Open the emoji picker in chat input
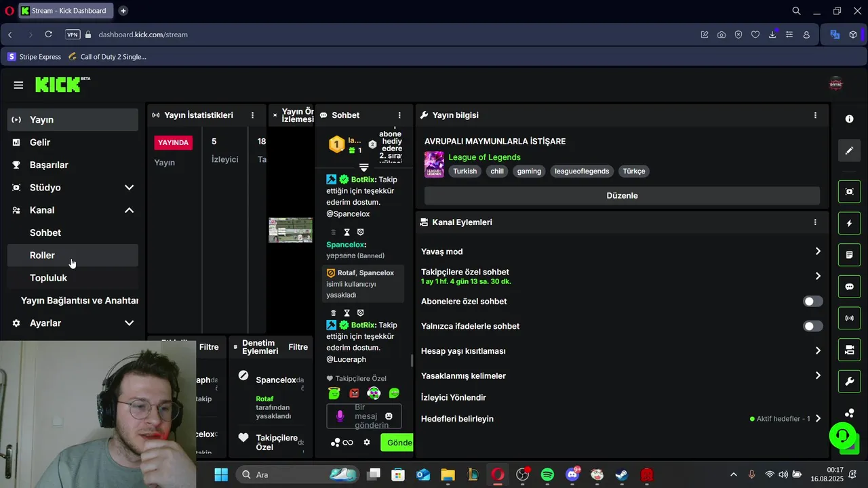 click(389, 415)
